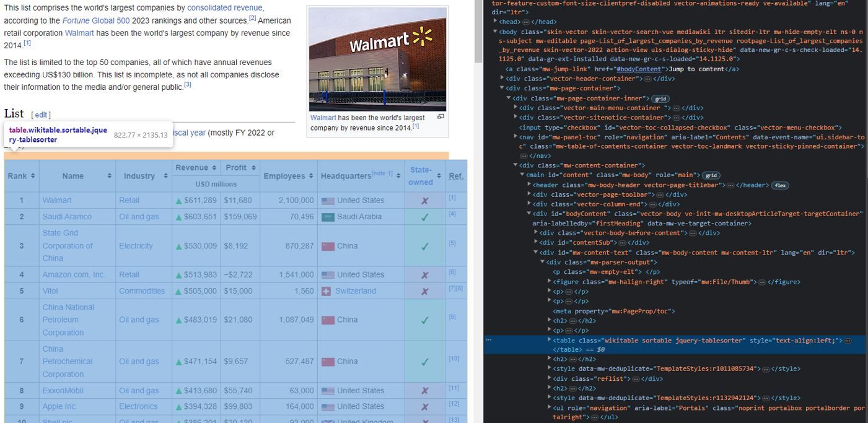Collapse mw-content-container div node
This screenshot has height=423, width=868.
click(x=515, y=165)
